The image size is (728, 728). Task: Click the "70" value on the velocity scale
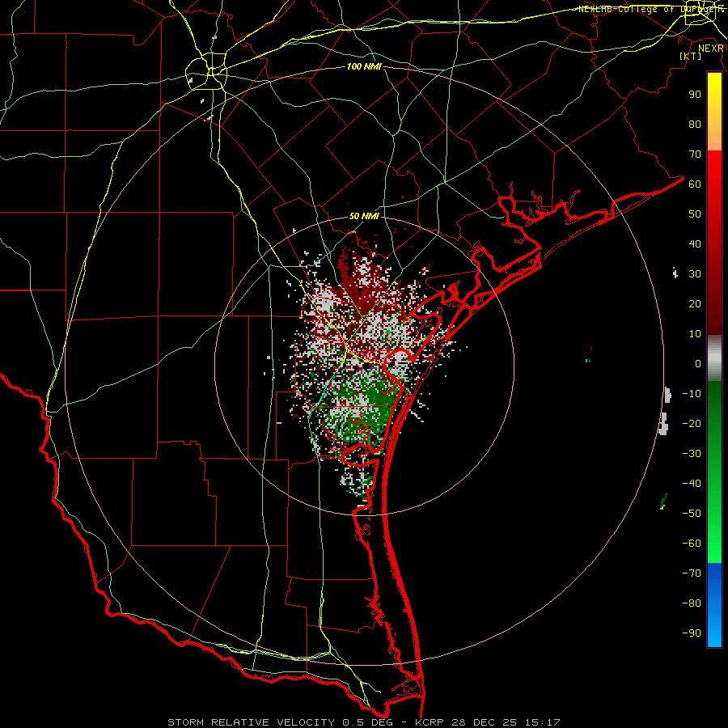click(x=695, y=154)
